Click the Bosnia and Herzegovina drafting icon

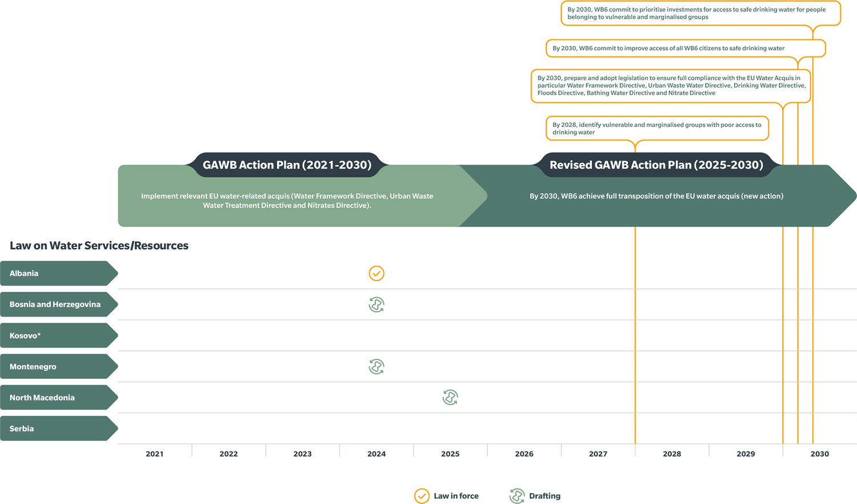377,305
